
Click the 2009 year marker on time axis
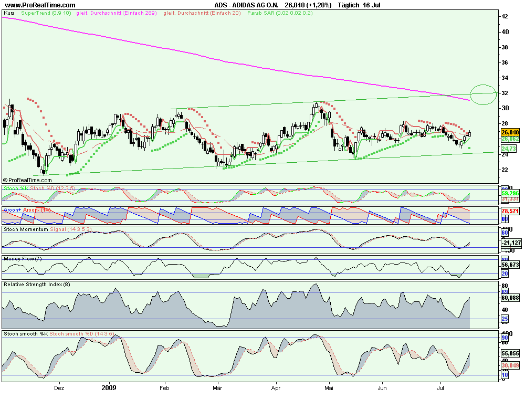point(109,388)
